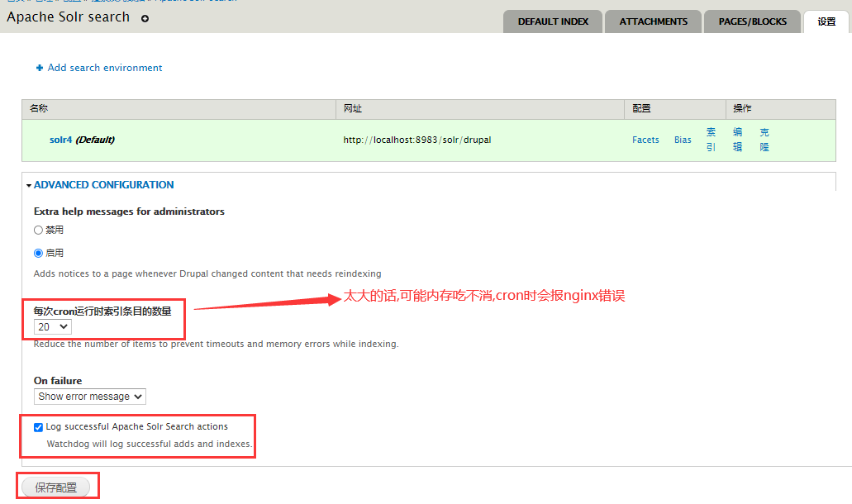852x504 pixels.
Task: Open the ATTACHMENTS tab
Action: click(x=653, y=21)
